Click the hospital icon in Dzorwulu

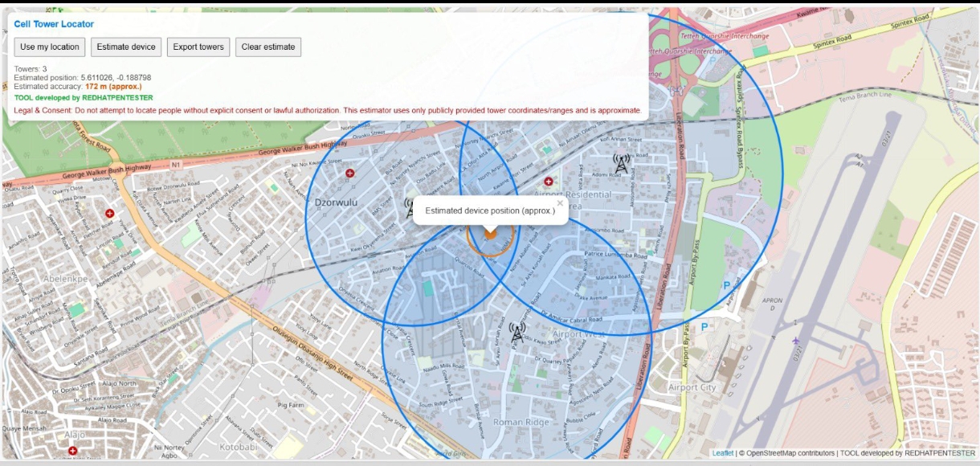(x=349, y=174)
